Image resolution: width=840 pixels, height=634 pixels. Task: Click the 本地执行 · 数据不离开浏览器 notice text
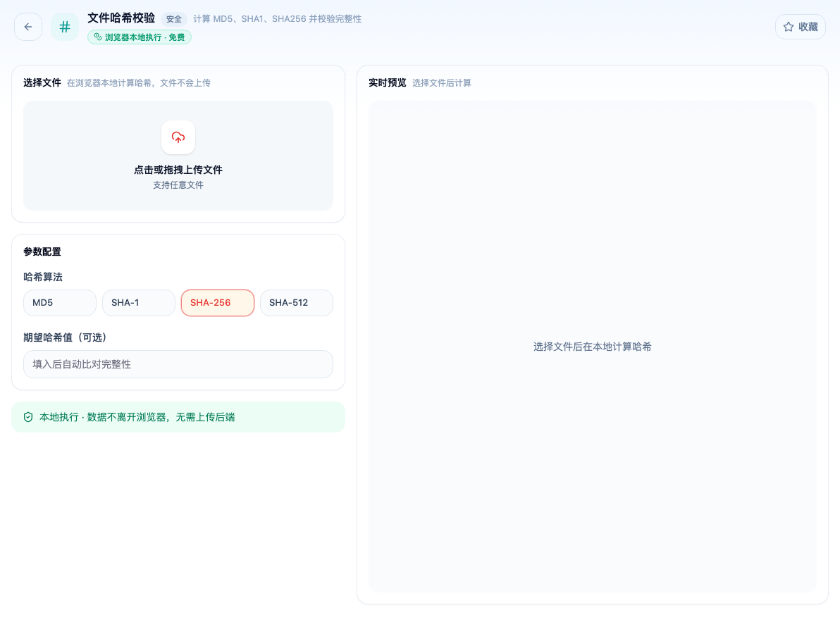137,417
